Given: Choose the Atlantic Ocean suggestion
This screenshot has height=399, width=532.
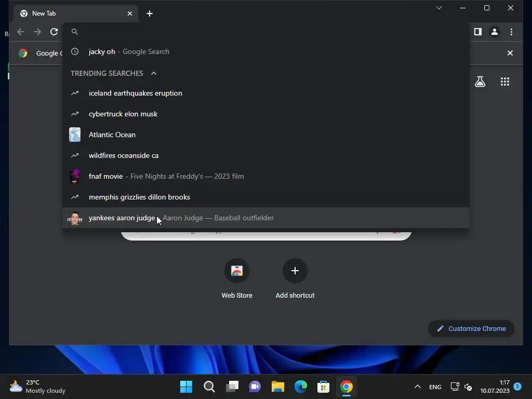Looking at the screenshot, I should click(266, 135).
